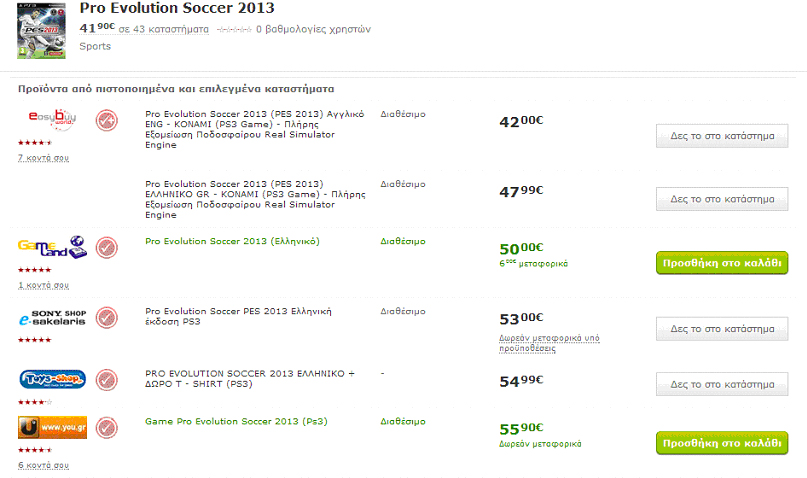Click the '6 κοντά σου' link

click(x=43, y=465)
